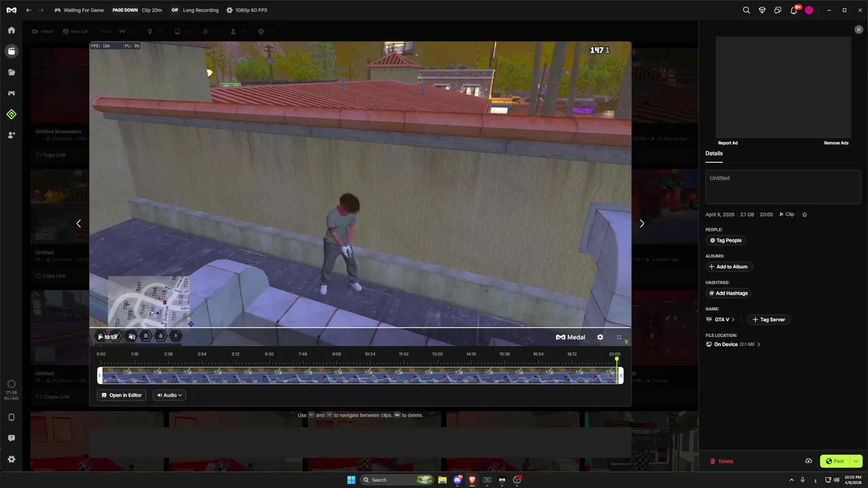
Task: Expand the On Device file location chevron
Action: click(758, 344)
